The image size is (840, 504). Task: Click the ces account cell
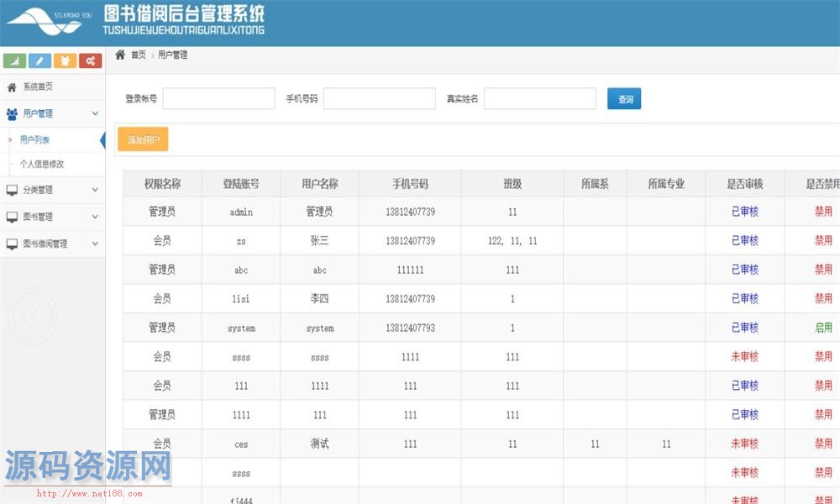241,444
